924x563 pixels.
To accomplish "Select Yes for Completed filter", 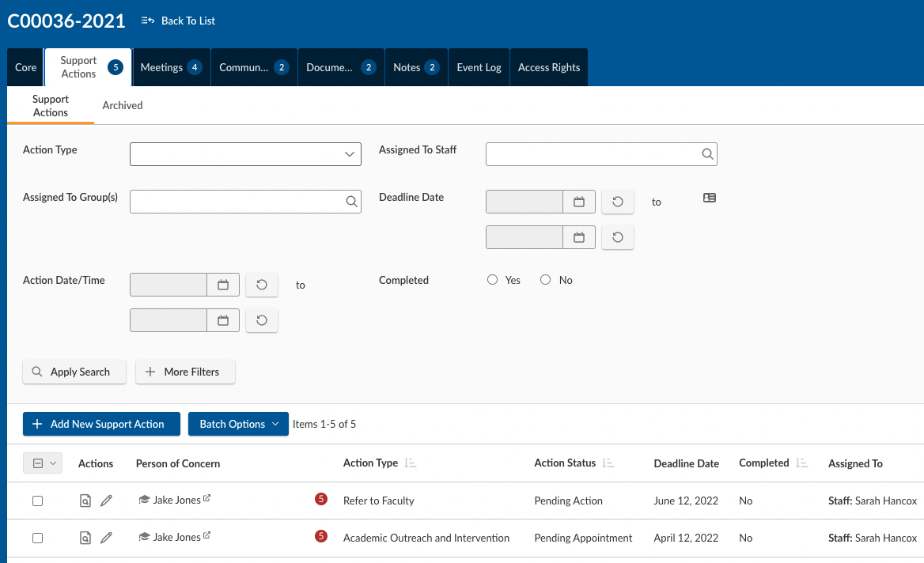I will pyautogui.click(x=493, y=280).
